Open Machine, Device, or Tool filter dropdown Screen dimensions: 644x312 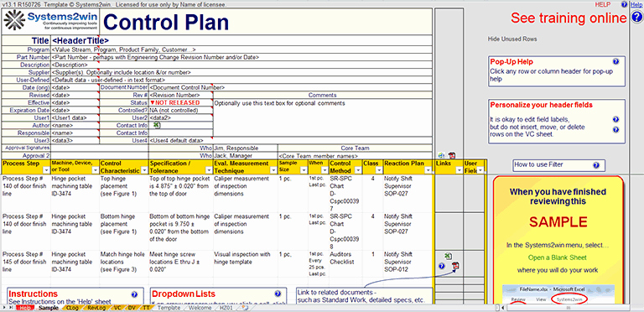tap(96, 170)
